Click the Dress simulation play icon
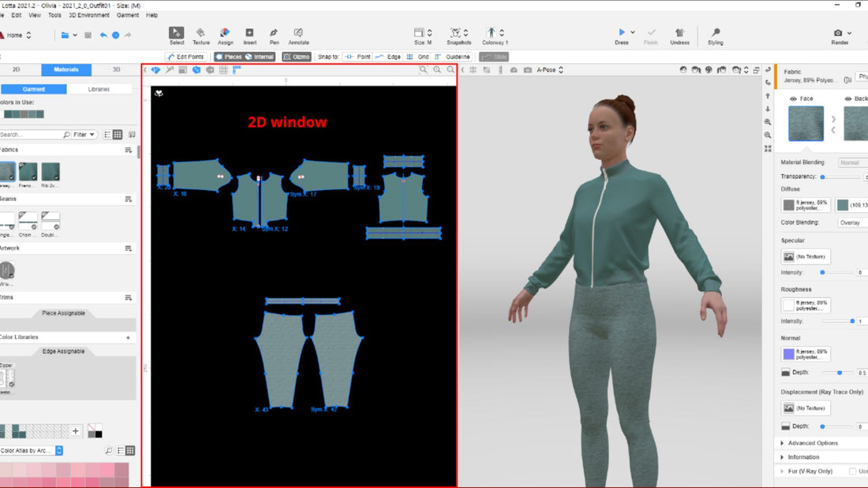Image resolution: width=868 pixels, height=488 pixels. click(x=621, y=33)
